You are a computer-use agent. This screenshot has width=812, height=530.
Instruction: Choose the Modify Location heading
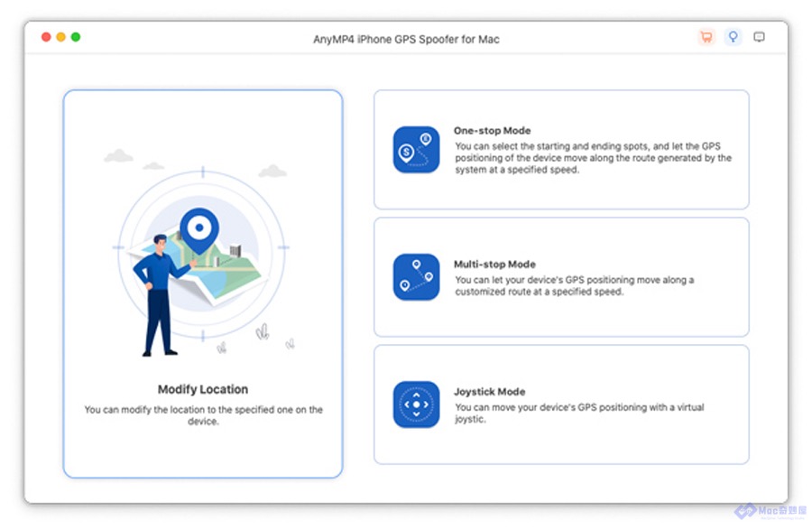(203, 389)
